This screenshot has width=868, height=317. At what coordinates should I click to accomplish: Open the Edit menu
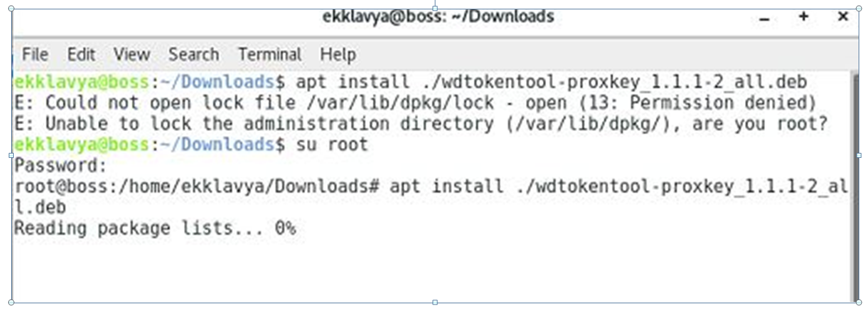coord(81,55)
